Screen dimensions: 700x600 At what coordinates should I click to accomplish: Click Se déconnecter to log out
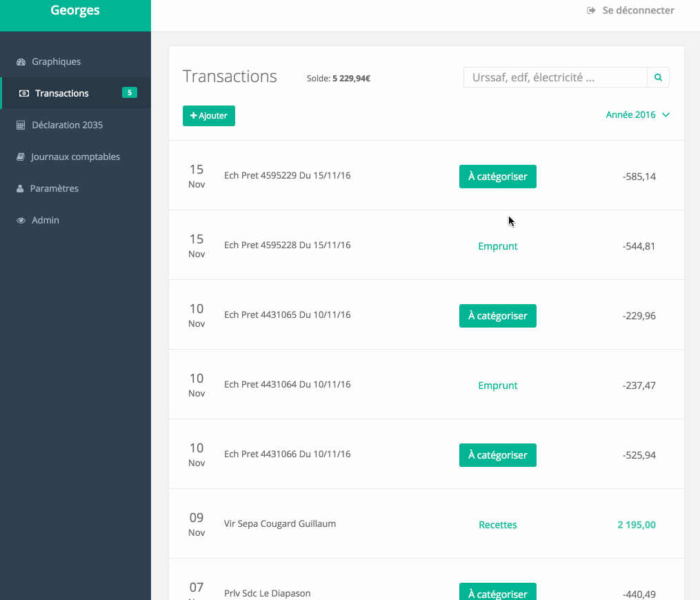[638, 10]
